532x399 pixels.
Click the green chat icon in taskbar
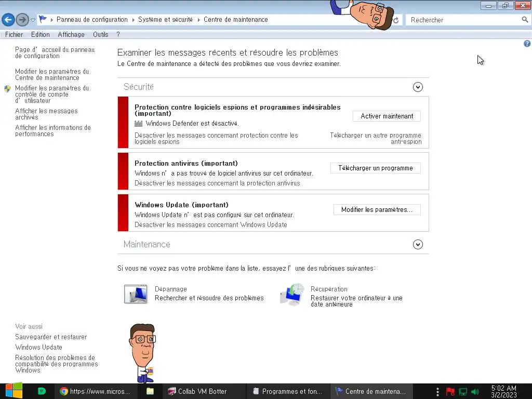tap(42, 391)
